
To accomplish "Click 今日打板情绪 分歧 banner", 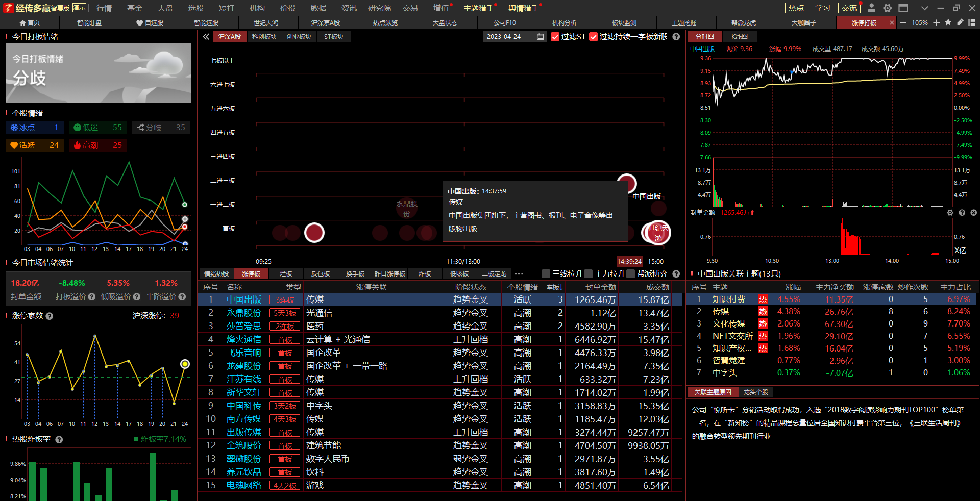I will click(x=99, y=73).
